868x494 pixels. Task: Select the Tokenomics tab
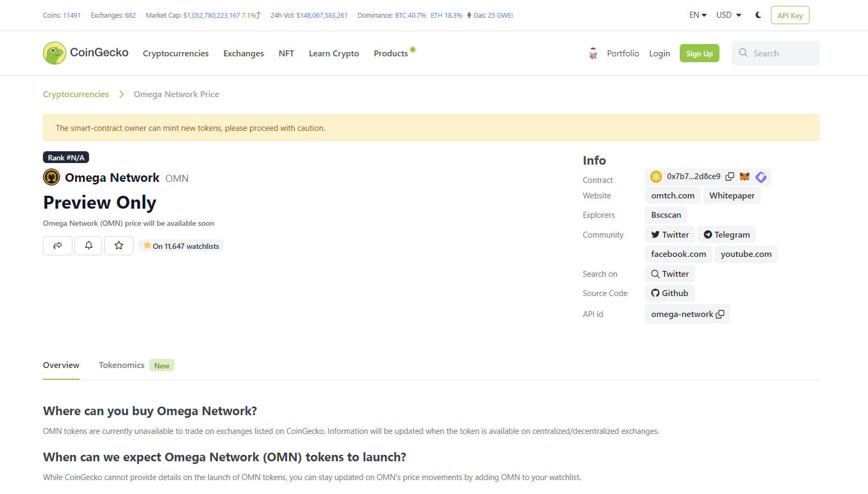point(122,365)
